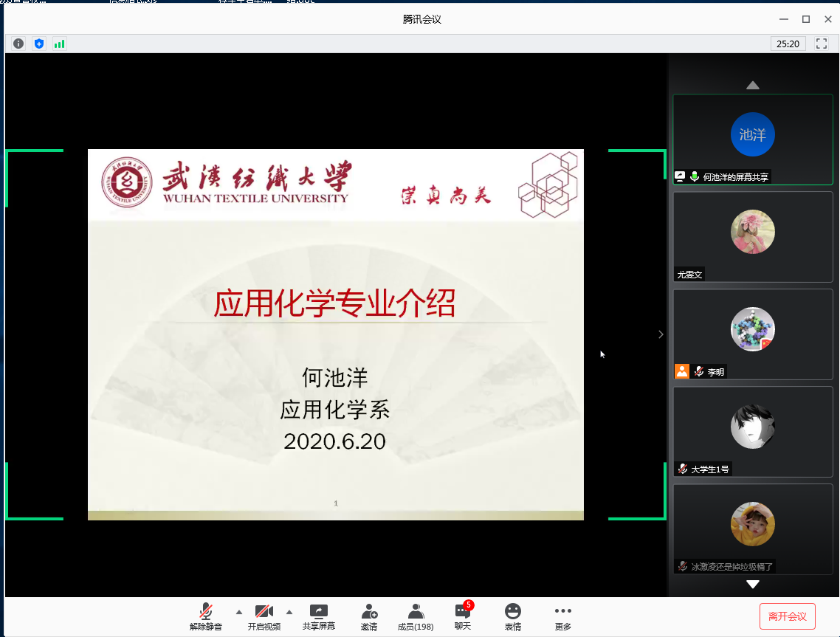840x637 pixels.
Task: Select the 大学生1号 participant tile
Action: (752, 431)
